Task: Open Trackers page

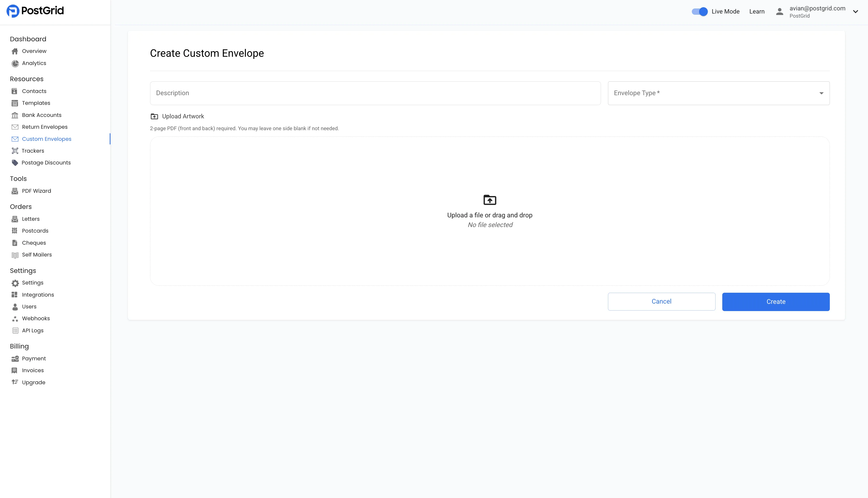Action: coord(33,151)
